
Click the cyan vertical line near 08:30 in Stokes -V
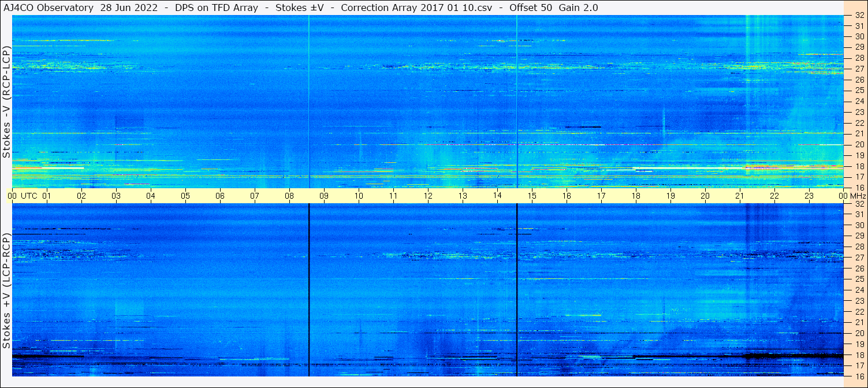click(x=309, y=102)
